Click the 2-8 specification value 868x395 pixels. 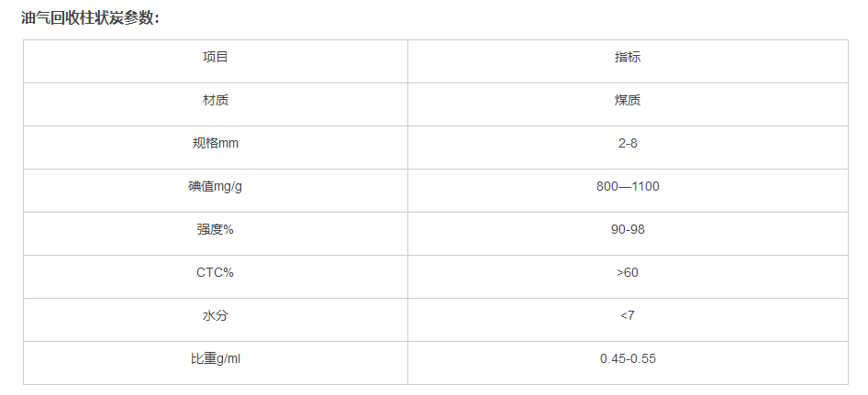628,143
